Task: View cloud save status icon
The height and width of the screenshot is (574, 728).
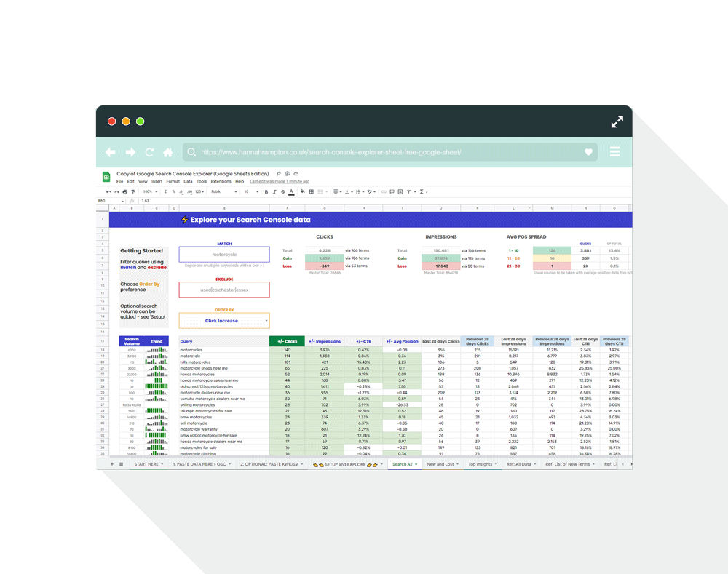Action: click(x=296, y=174)
